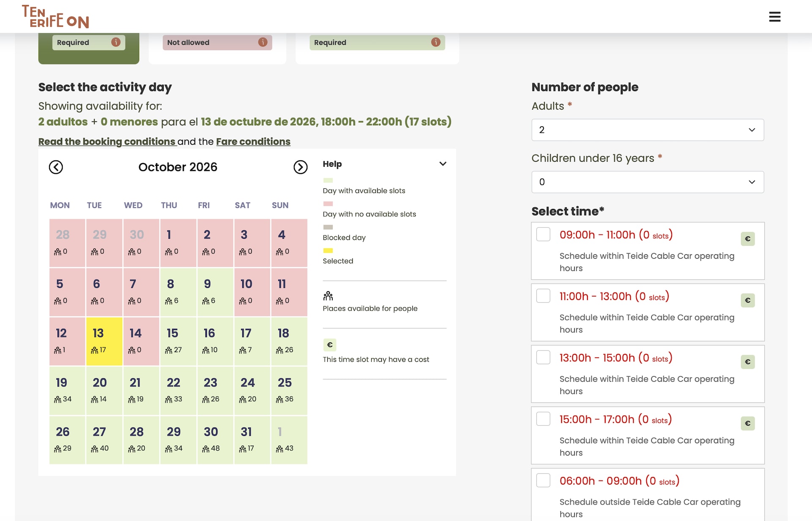This screenshot has width=812, height=521.
Task: Select October 18 with 26 places
Action: click(x=289, y=341)
